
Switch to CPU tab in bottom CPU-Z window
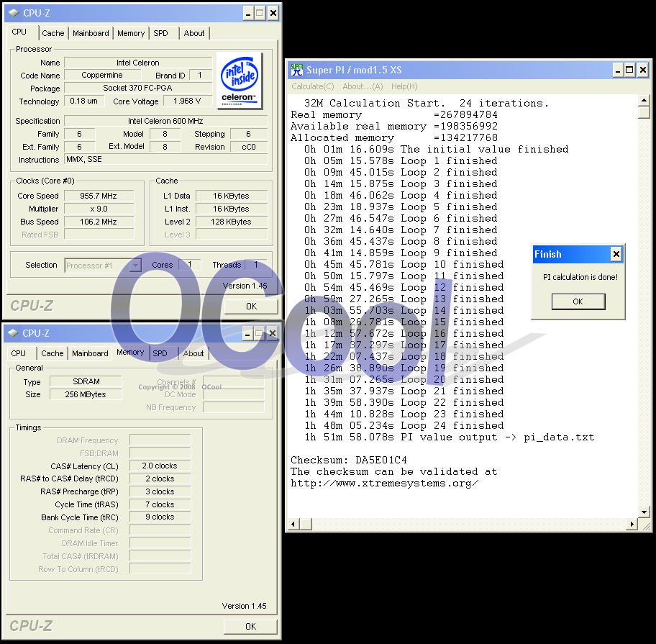(19, 353)
